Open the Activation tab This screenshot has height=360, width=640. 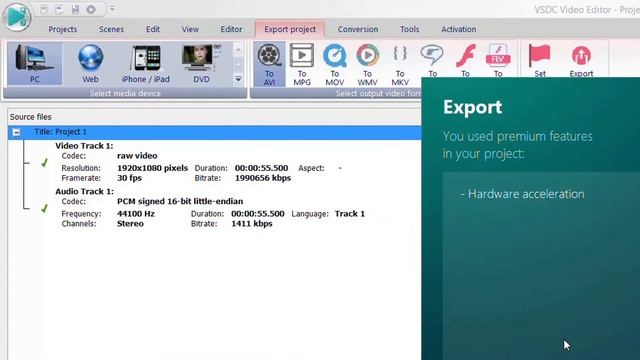(x=458, y=29)
